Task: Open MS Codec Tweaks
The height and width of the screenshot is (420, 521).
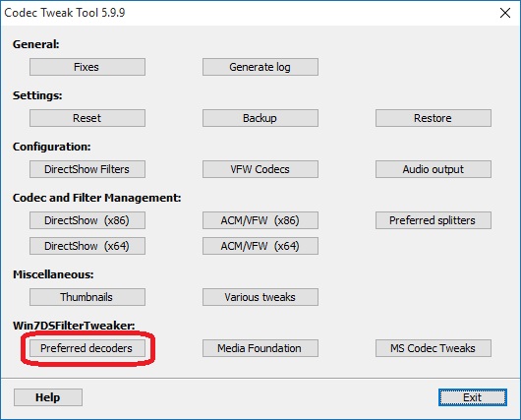Action: 434,348
